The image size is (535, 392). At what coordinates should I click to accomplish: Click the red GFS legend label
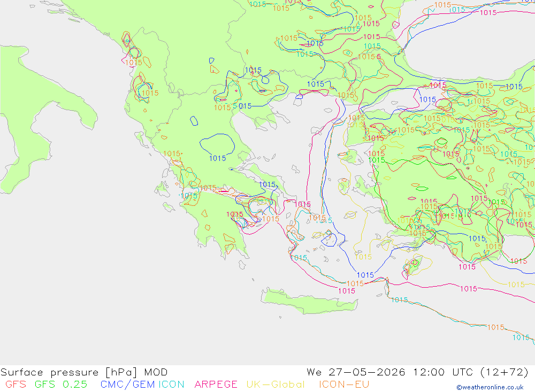pyautogui.click(x=16, y=384)
